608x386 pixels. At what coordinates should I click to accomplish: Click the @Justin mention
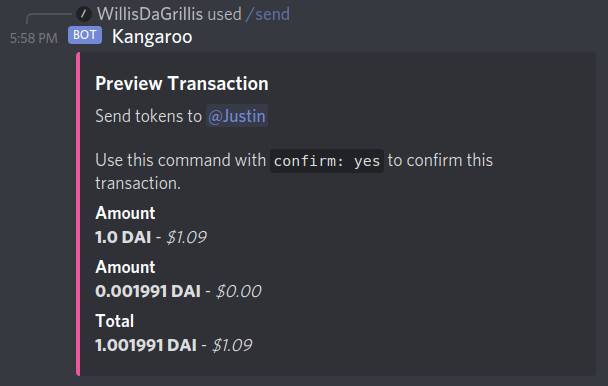pyautogui.click(x=237, y=116)
